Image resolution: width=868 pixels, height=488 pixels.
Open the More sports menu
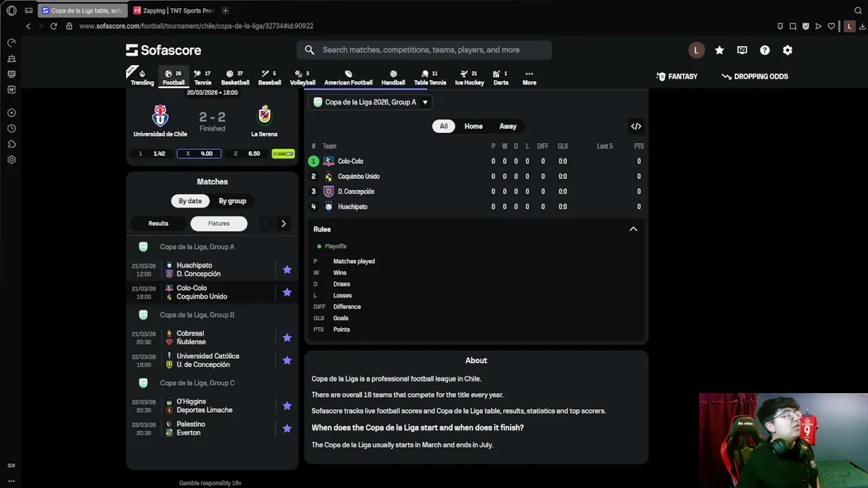(529, 78)
